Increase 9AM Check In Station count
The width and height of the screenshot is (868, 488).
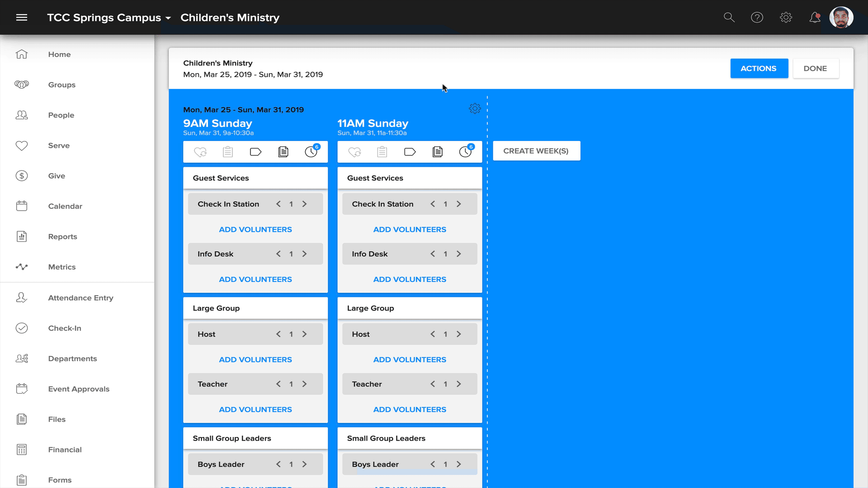coord(305,204)
